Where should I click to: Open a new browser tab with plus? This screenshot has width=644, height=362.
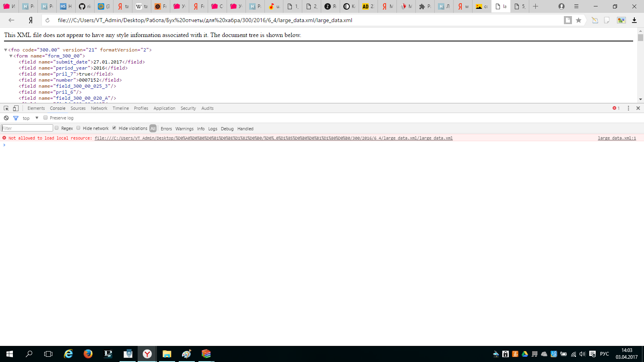pos(535,6)
